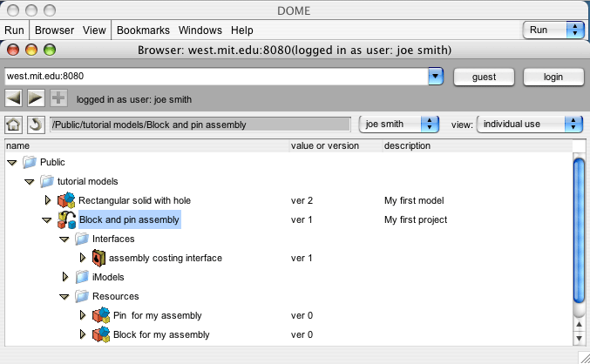
Task: Click the Rectangular solid with hole model icon
Action: pos(66,200)
